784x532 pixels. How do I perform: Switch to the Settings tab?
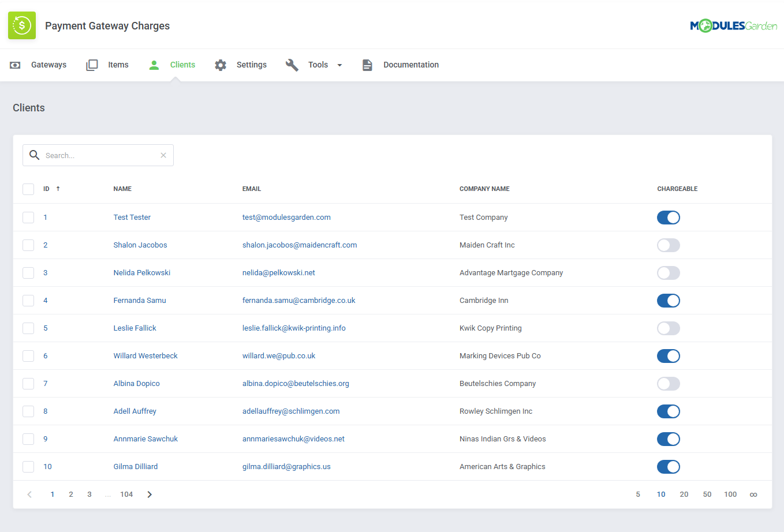pyautogui.click(x=250, y=65)
